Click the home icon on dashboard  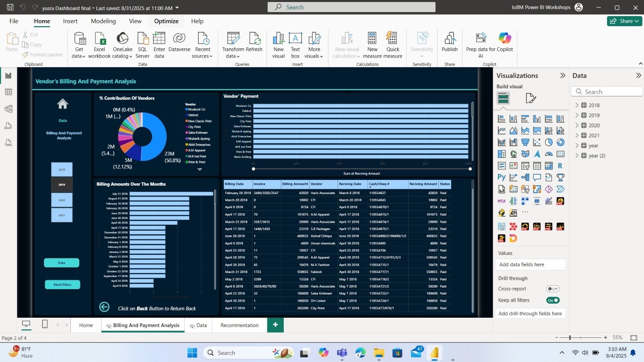coord(62,104)
